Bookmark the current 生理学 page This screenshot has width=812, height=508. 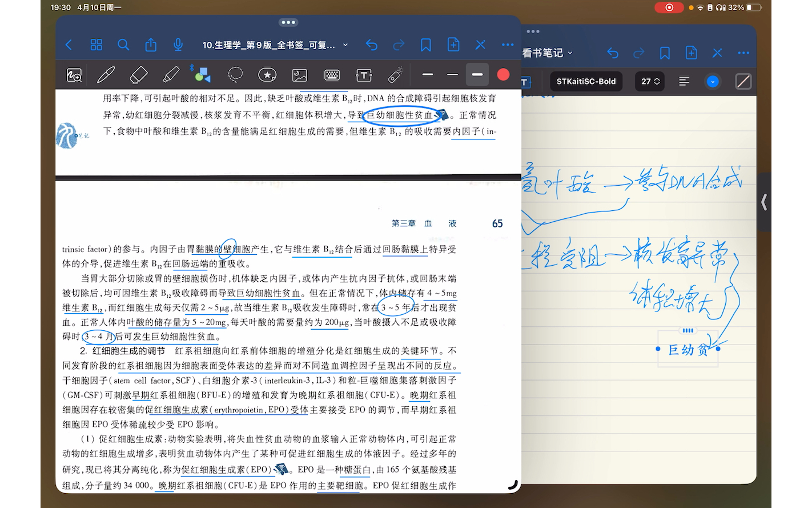pyautogui.click(x=426, y=45)
